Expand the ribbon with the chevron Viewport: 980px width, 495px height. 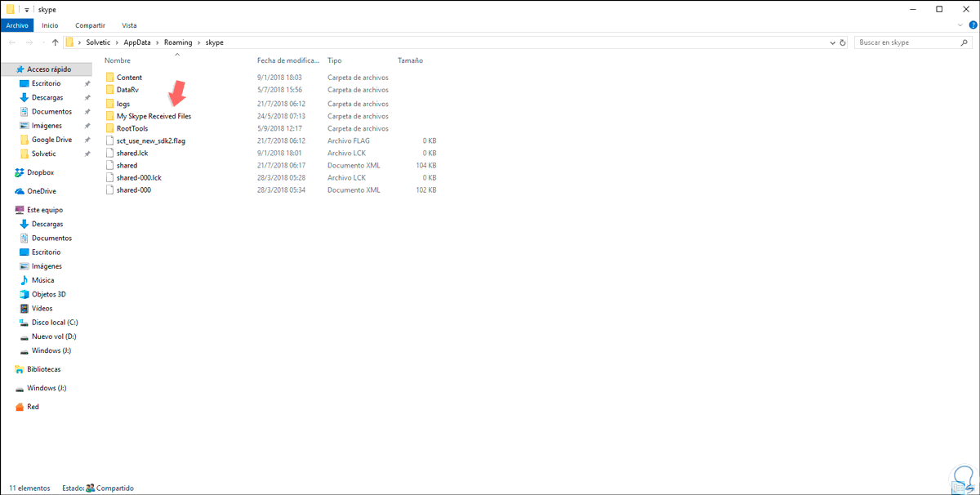[960, 25]
